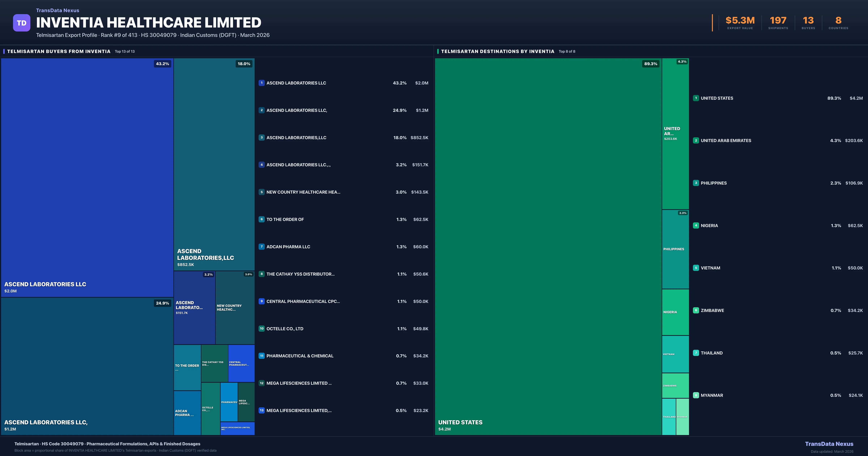The height and width of the screenshot is (456, 868).
Task: Click rank badge 1 beside United States
Action: click(x=696, y=98)
